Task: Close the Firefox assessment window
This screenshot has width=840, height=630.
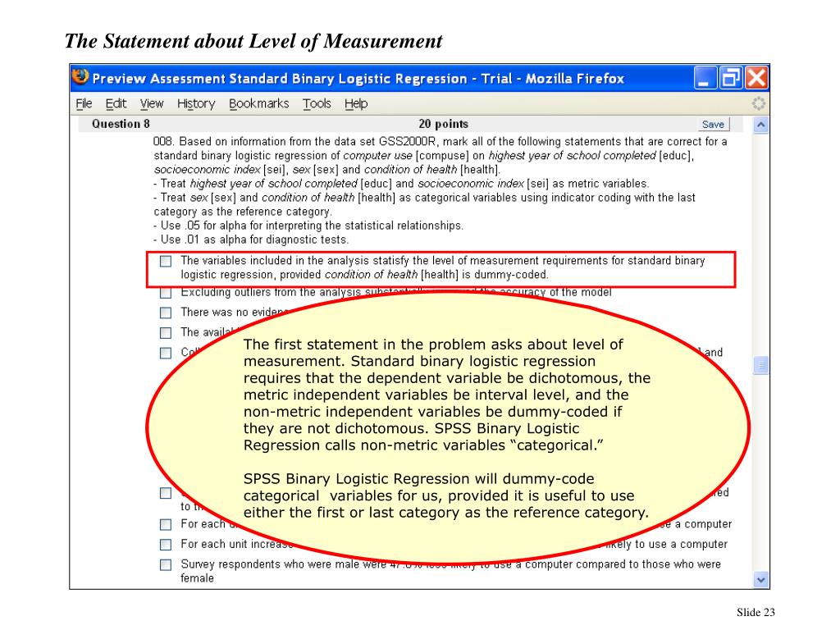Action: tap(756, 78)
